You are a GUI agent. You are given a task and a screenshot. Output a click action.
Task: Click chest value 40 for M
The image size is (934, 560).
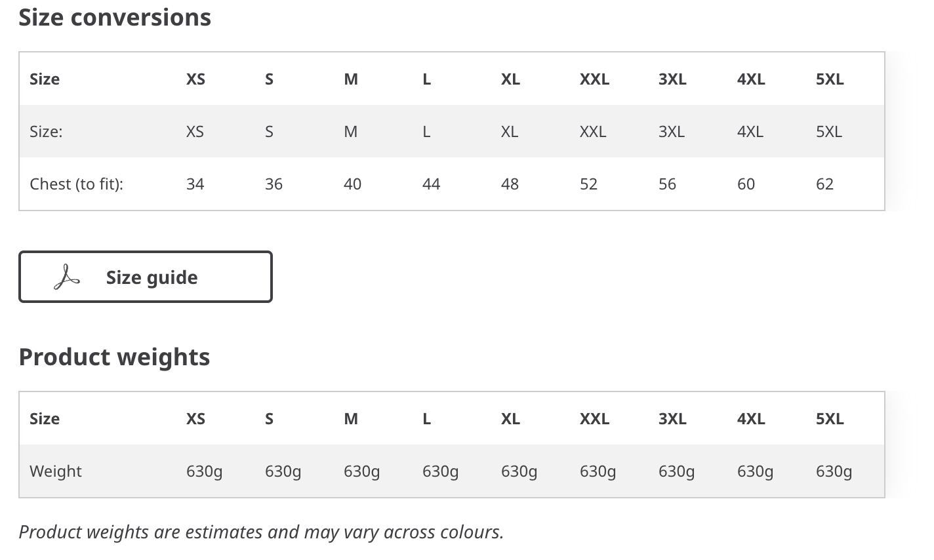pyautogui.click(x=352, y=184)
